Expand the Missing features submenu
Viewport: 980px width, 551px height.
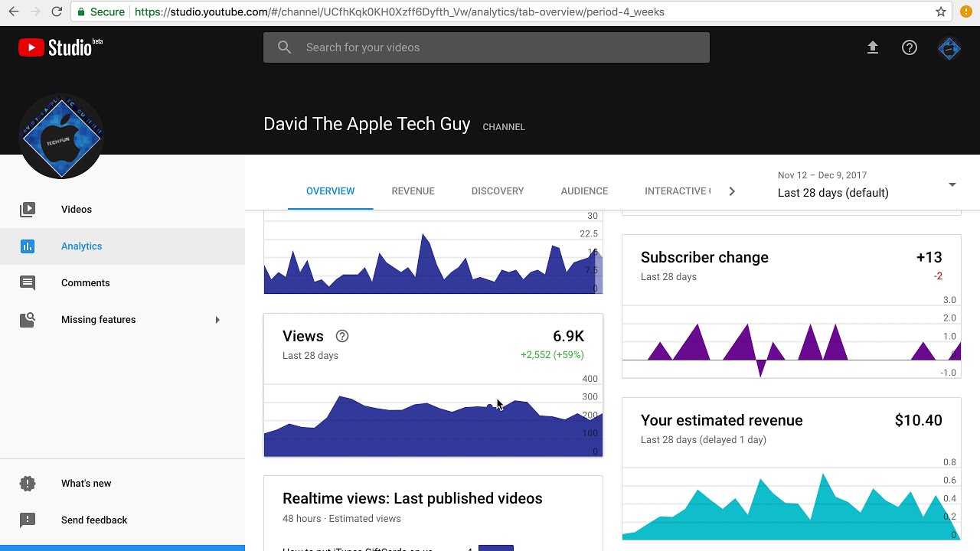pos(217,320)
